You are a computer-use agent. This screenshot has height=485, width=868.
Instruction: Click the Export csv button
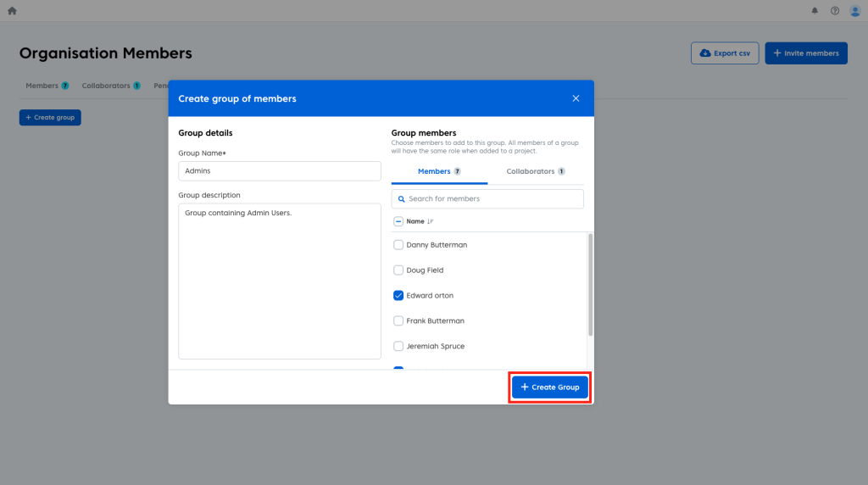tap(725, 53)
